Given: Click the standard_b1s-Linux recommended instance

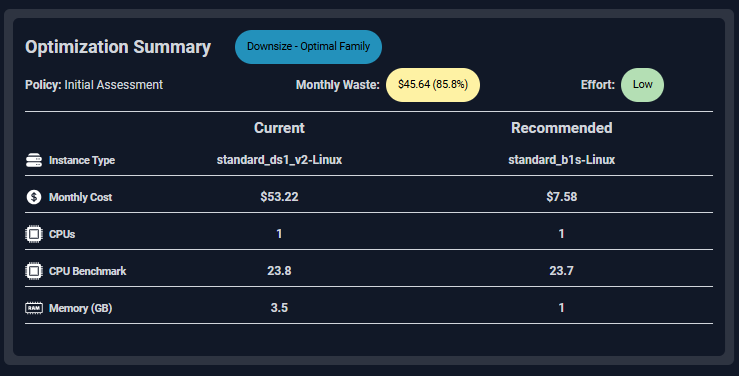Looking at the screenshot, I should 562,160.
